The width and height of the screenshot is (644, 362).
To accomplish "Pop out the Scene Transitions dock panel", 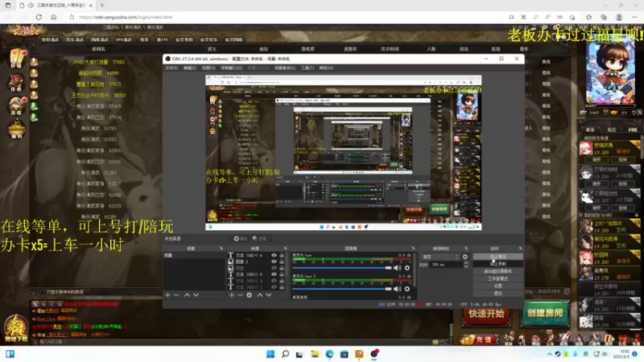I will (466, 249).
